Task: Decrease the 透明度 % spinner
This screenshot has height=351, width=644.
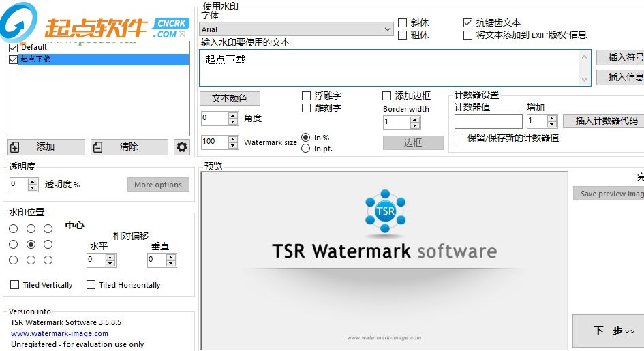Action: [x=33, y=187]
